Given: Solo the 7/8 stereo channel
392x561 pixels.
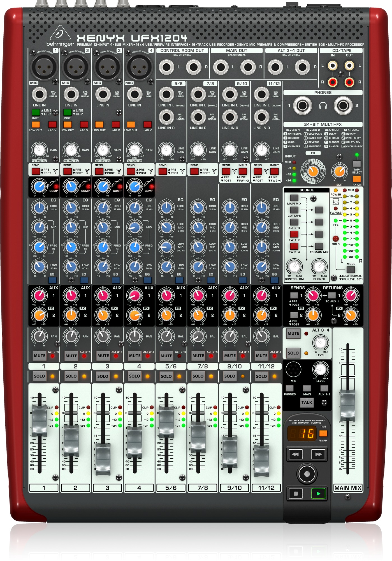Looking at the screenshot, I should tap(198, 376).
